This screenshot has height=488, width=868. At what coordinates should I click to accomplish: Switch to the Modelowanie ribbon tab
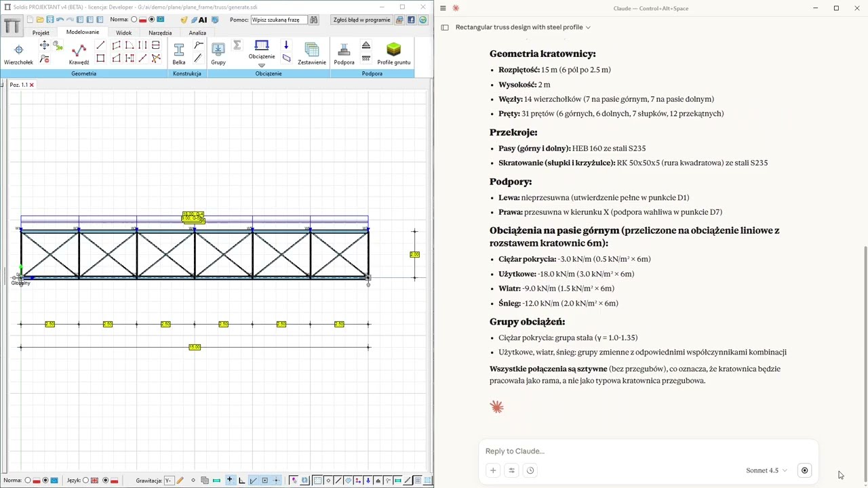83,33
